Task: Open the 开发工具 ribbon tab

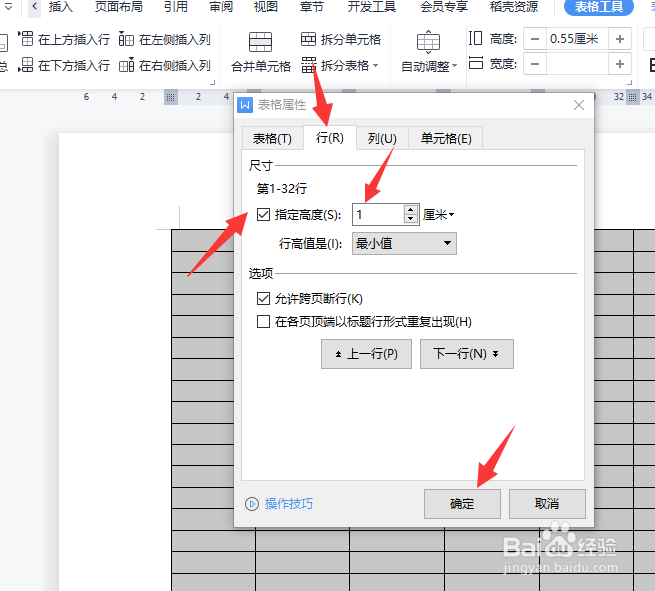Action: pyautogui.click(x=372, y=7)
